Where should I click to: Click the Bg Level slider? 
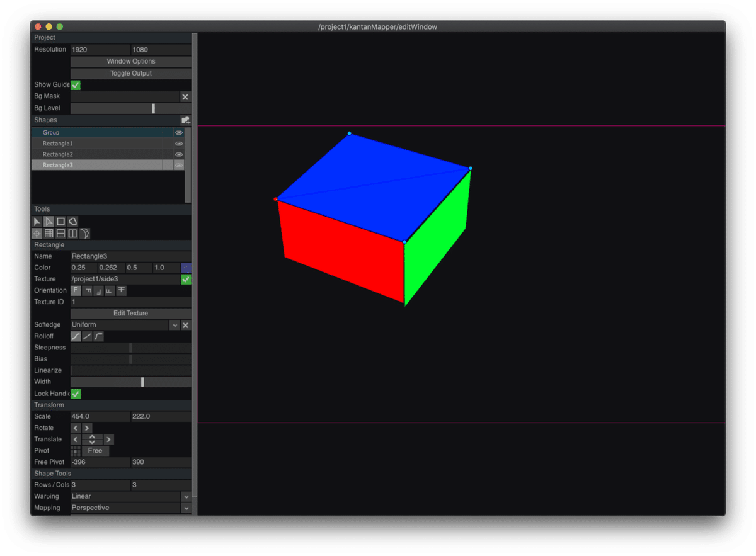pyautogui.click(x=130, y=108)
